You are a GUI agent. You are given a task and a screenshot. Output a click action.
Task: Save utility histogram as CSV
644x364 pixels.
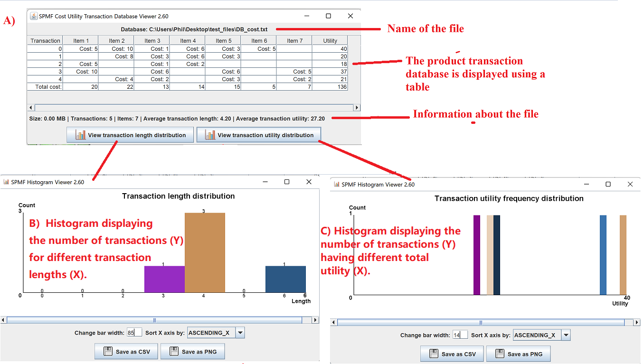[452, 354]
